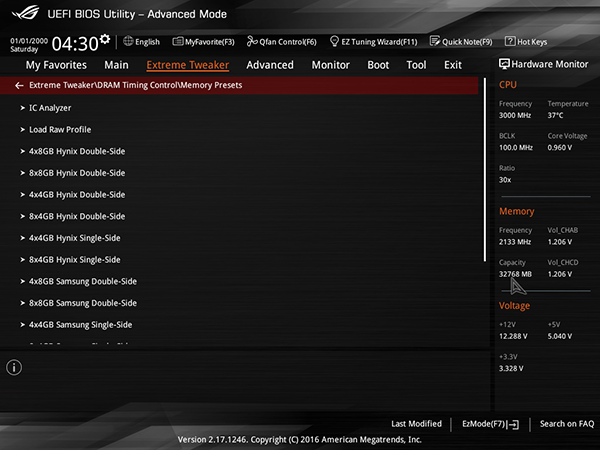Viewport: 600px width, 450px height.
Task: Expand 8x4GB Hynix Single-Side arrow
Action: pos(23,260)
